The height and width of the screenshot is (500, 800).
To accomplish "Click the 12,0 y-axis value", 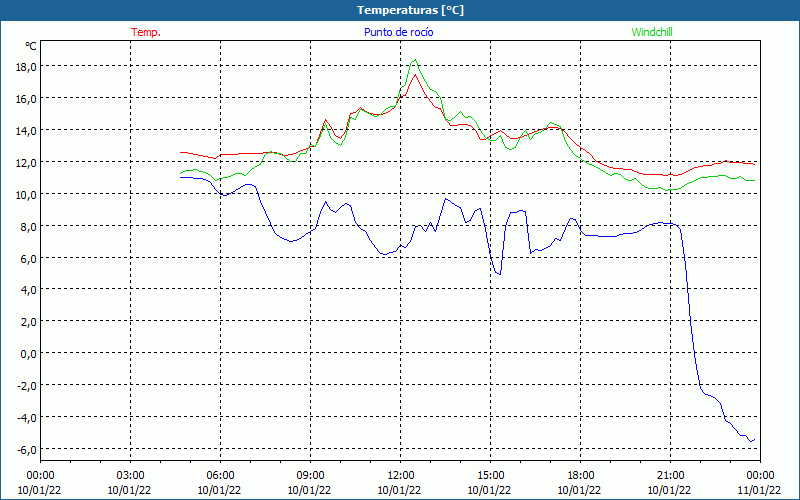I will [26, 162].
